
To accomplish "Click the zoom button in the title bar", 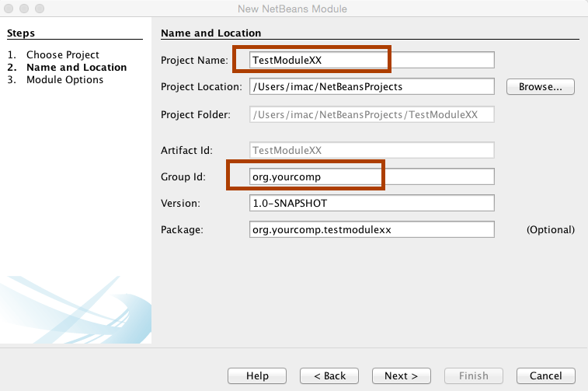I will (x=40, y=9).
